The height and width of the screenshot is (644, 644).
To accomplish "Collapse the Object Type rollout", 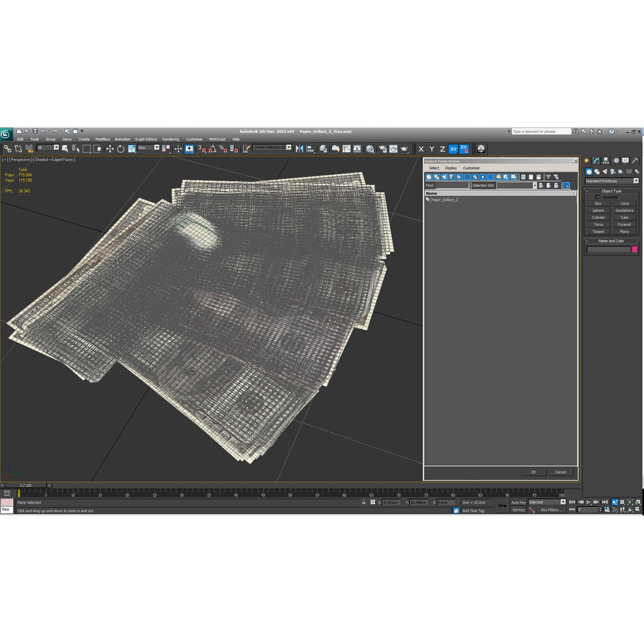I will [x=611, y=191].
